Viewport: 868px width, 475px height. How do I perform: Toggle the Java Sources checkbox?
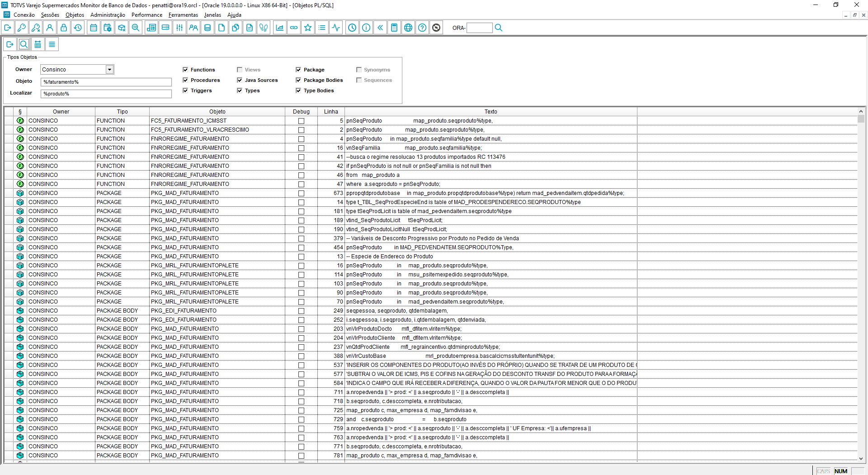point(240,80)
